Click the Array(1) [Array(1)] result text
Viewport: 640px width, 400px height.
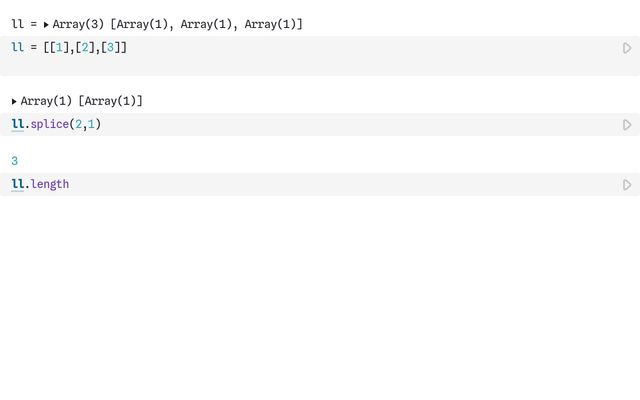(x=82, y=101)
